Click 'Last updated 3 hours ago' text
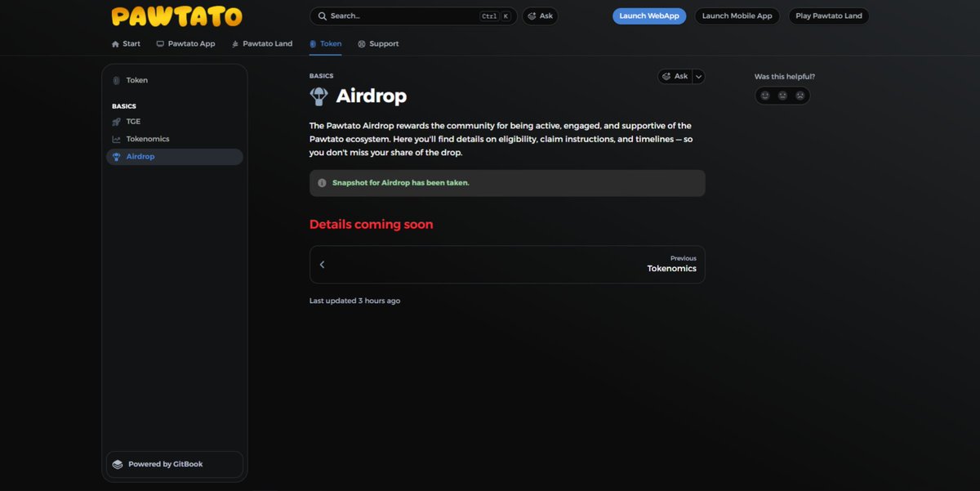The width and height of the screenshot is (980, 491). 354,301
